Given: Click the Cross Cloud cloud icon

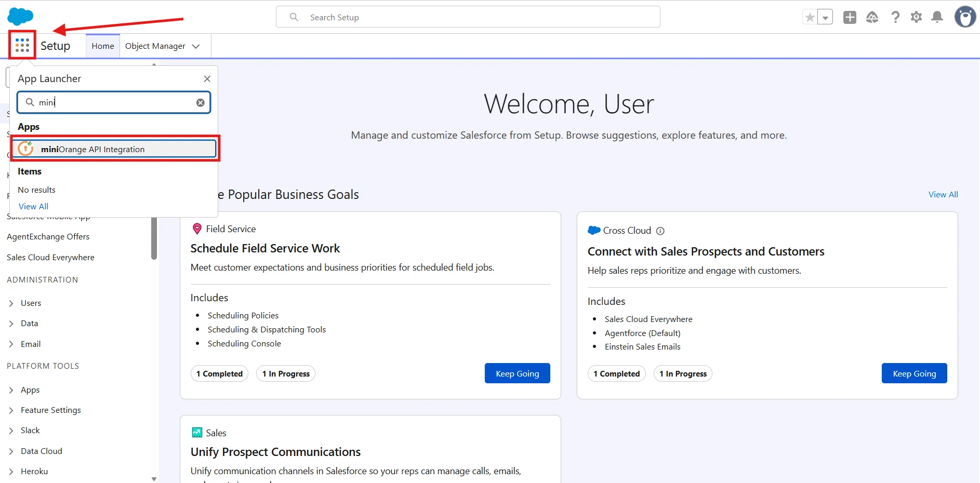Looking at the screenshot, I should coord(594,230).
